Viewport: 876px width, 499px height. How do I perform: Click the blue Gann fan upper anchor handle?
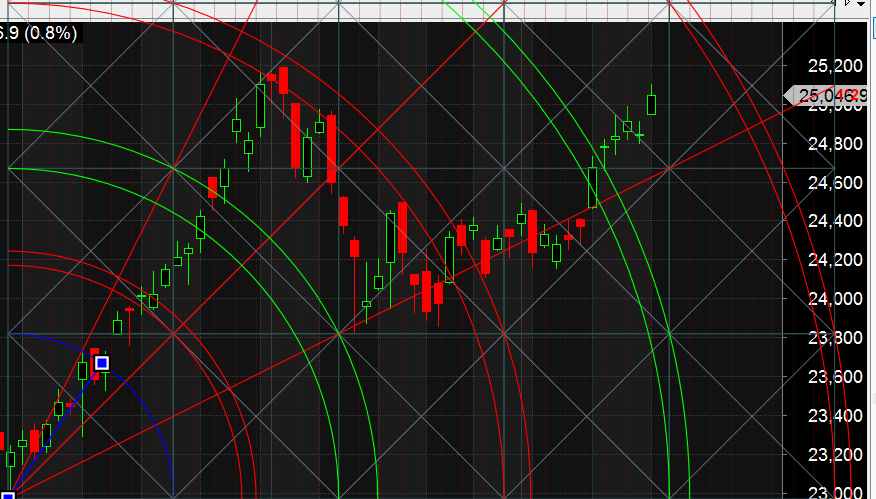click(102, 363)
